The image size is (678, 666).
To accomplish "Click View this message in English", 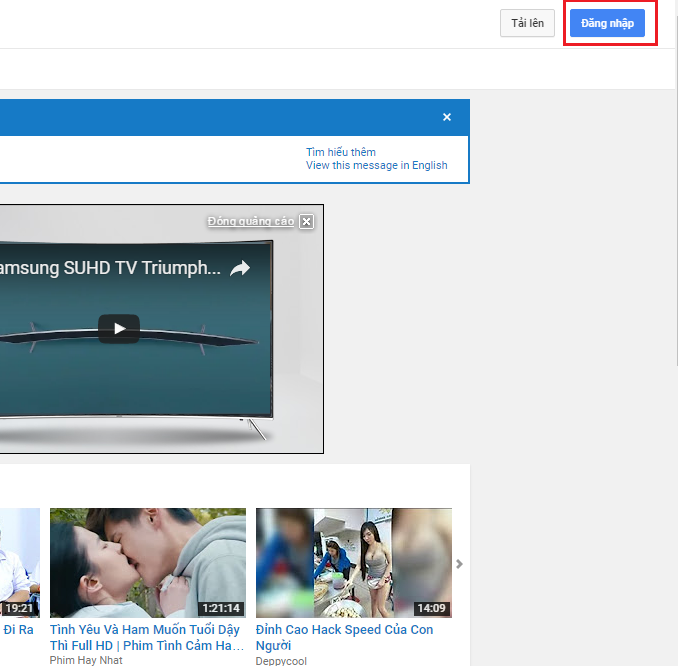I will [x=376, y=166].
